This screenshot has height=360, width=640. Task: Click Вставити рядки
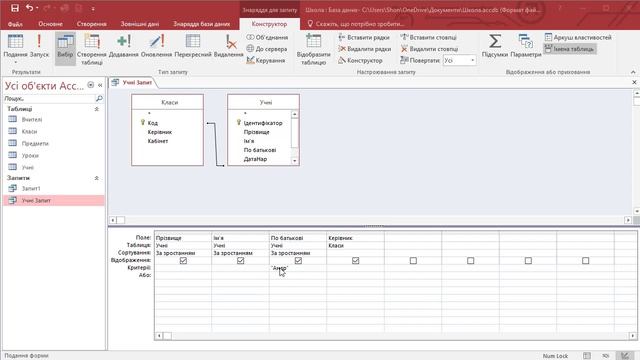point(364,37)
